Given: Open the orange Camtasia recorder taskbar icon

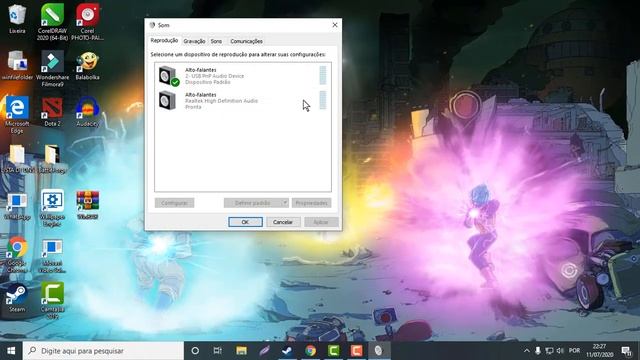Looking at the screenshot, I should pyautogui.click(x=356, y=351).
